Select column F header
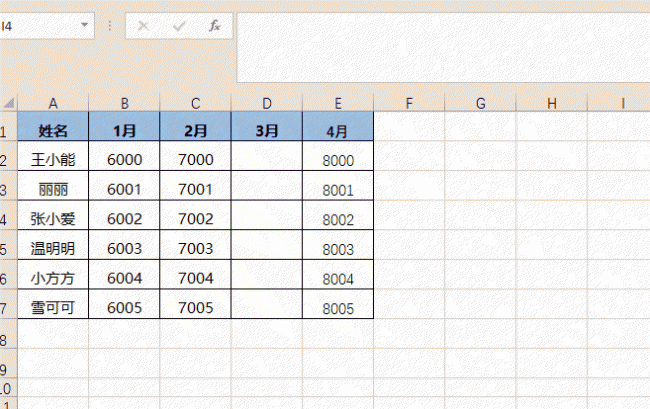The width and height of the screenshot is (650, 409). pos(409,103)
